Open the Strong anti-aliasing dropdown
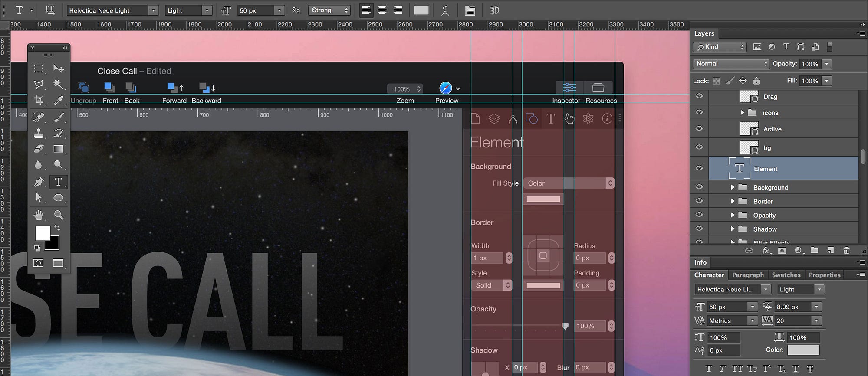 tap(329, 10)
